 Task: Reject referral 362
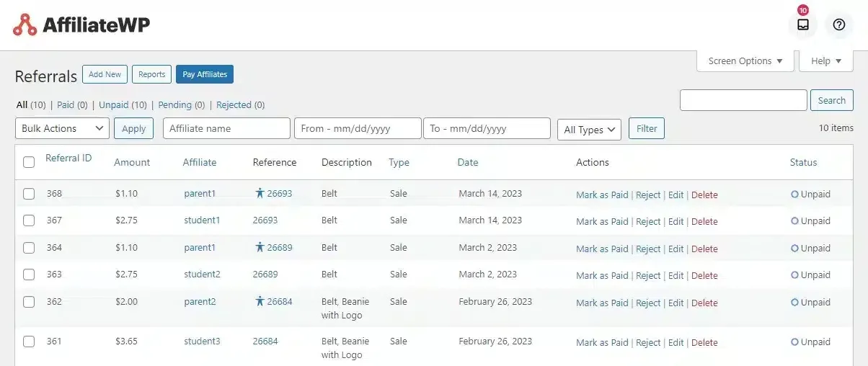[648, 303]
